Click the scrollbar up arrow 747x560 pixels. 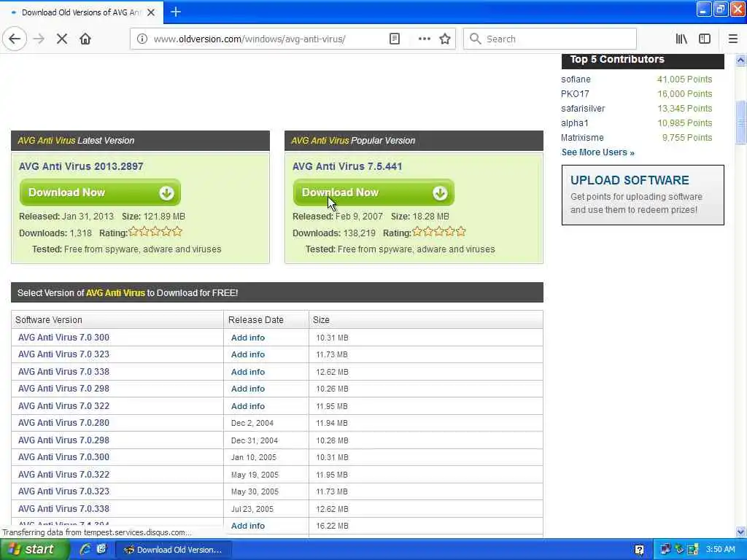pyautogui.click(x=741, y=60)
